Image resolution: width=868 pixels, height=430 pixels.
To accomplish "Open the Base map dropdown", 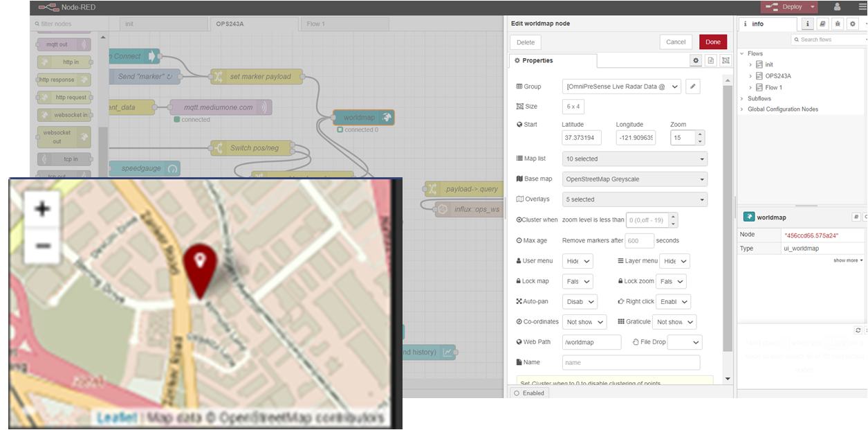I will click(635, 179).
